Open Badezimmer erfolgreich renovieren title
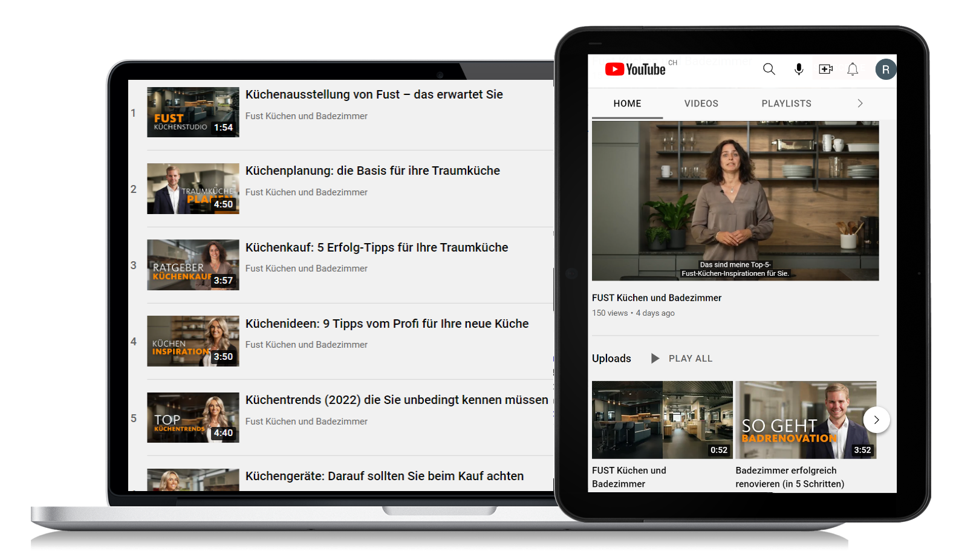Viewport: 953px width, 560px height. tap(790, 477)
